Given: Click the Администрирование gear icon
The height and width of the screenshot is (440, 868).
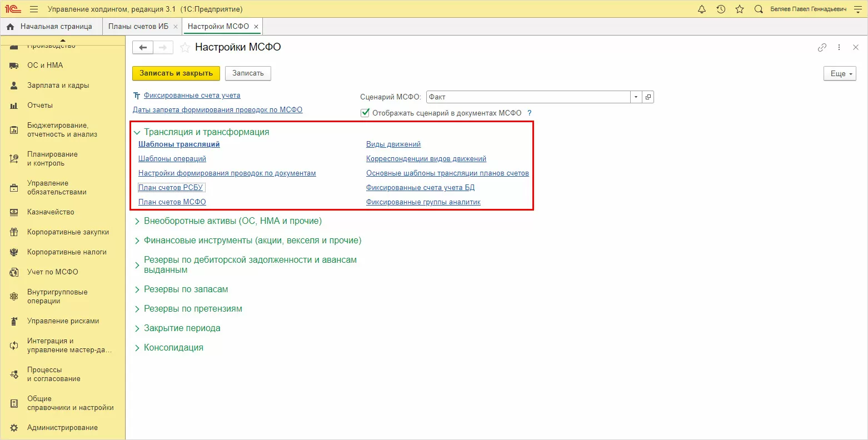Looking at the screenshot, I should pyautogui.click(x=14, y=428).
